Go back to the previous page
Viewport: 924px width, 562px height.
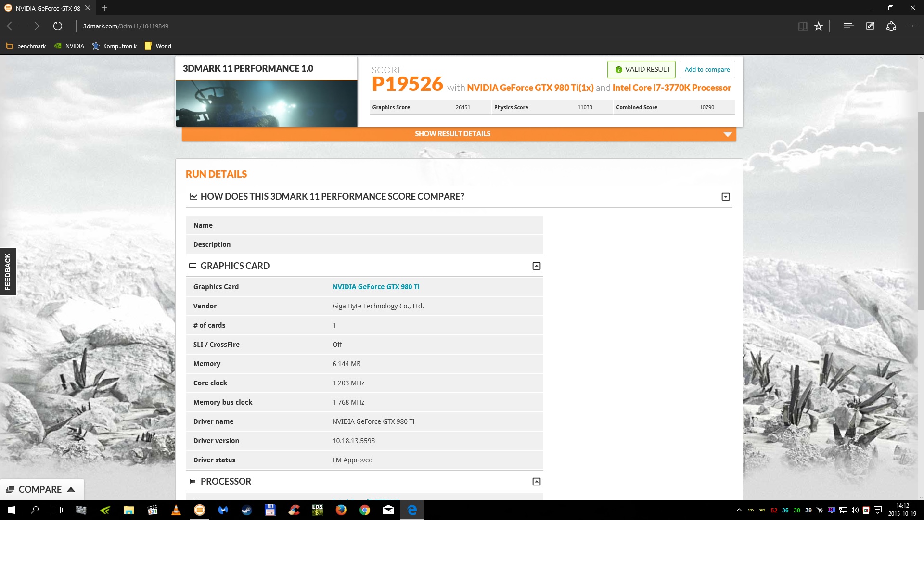12,26
